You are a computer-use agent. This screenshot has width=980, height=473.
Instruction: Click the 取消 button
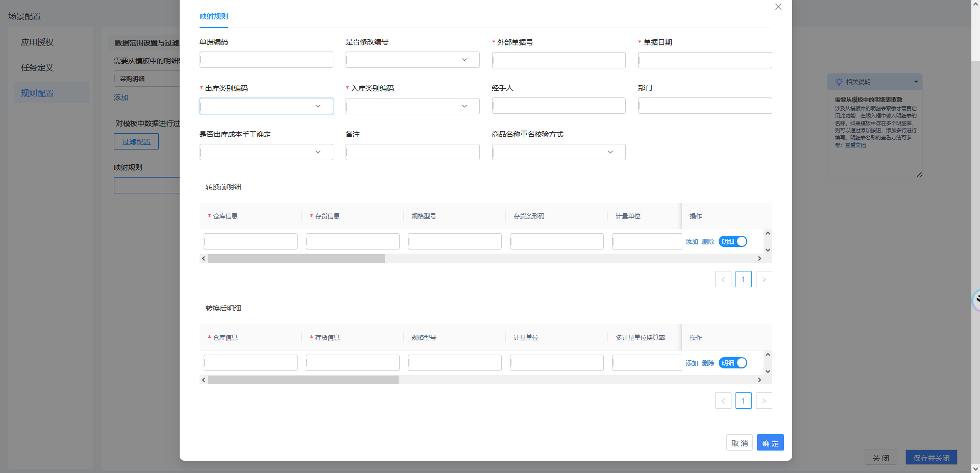tap(740, 443)
